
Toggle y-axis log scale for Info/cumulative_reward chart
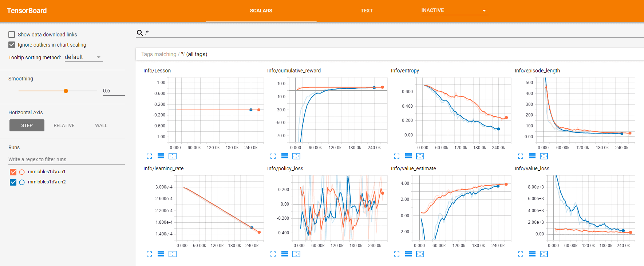285,156
